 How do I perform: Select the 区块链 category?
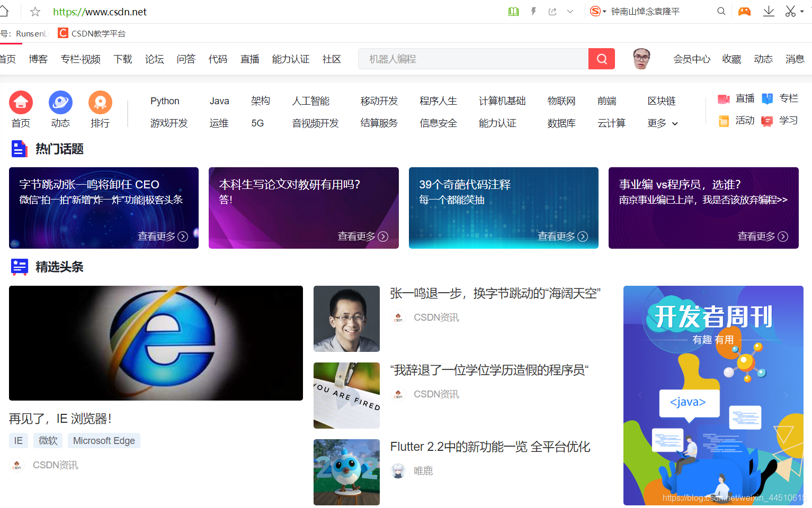(662, 101)
